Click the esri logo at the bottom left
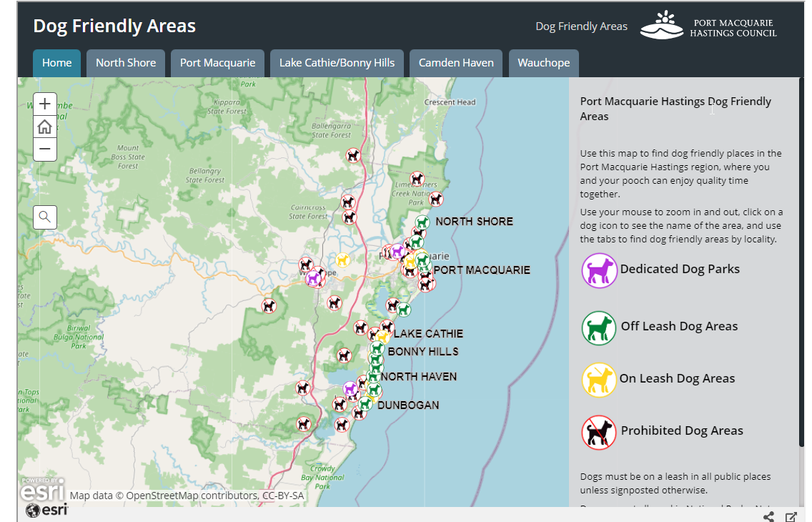The width and height of the screenshot is (812, 522). tap(47, 510)
